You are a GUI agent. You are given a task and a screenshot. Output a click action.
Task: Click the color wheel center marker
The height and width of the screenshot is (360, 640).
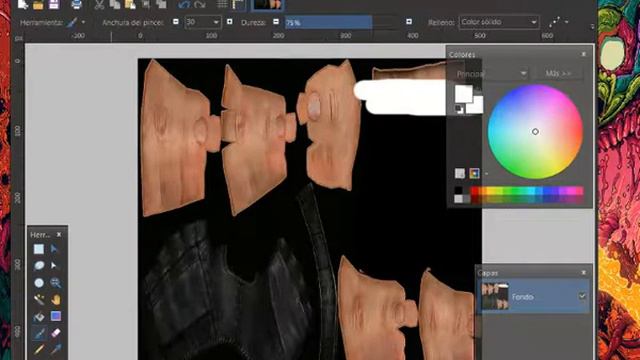click(535, 131)
